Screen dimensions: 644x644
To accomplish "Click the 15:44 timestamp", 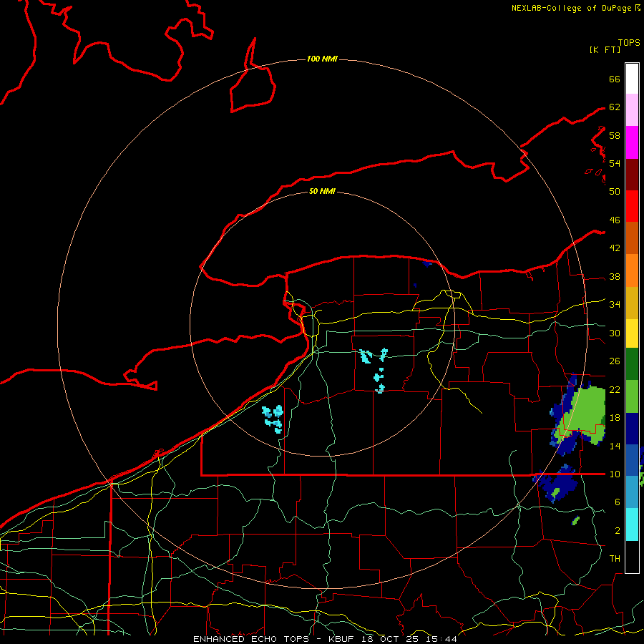I will [441, 639].
